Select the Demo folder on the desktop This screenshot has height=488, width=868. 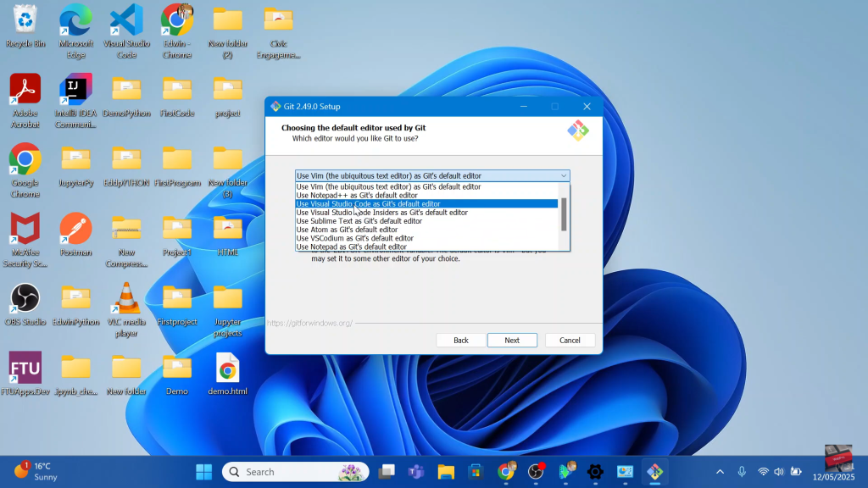tap(177, 374)
